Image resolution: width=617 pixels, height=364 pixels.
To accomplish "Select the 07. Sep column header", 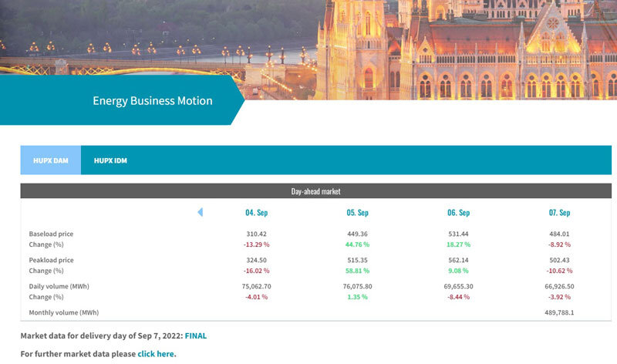I will [559, 212].
